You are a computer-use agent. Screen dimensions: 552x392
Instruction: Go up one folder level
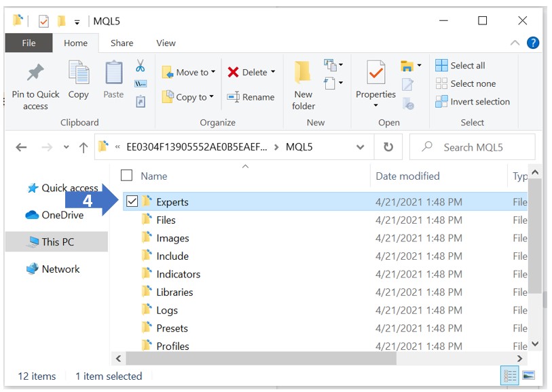(83, 147)
